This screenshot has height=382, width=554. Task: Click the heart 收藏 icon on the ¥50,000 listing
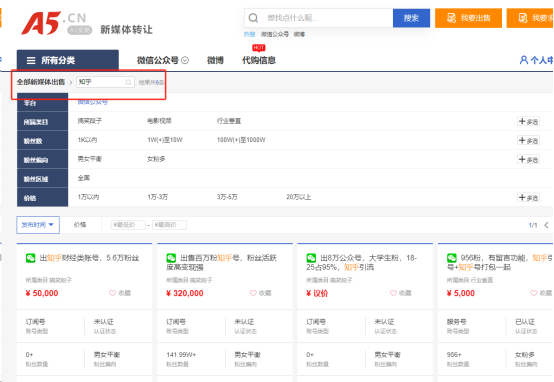tap(112, 293)
